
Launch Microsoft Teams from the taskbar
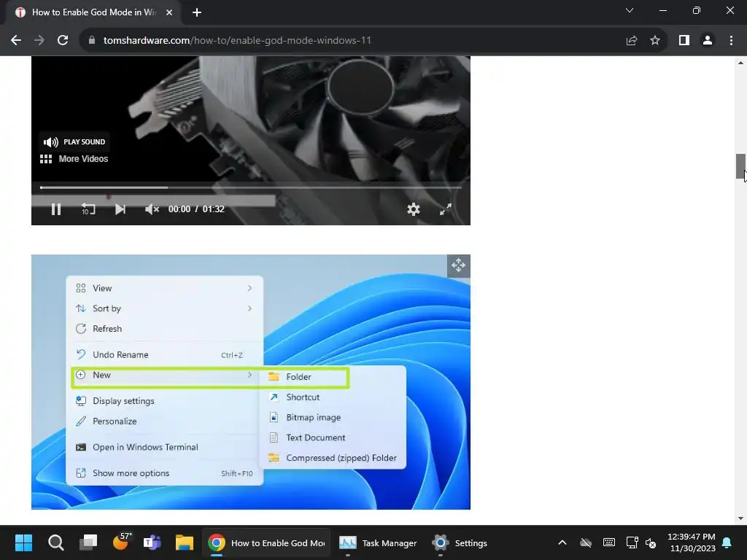click(x=152, y=542)
